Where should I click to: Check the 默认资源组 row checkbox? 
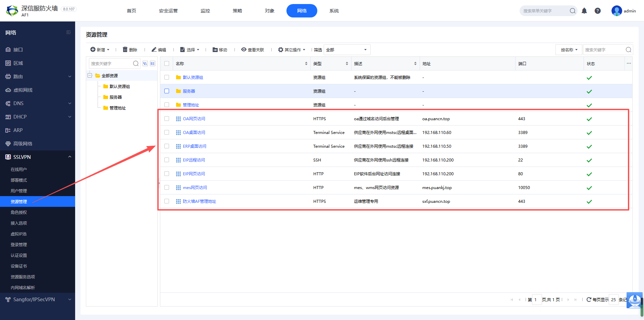(x=167, y=77)
